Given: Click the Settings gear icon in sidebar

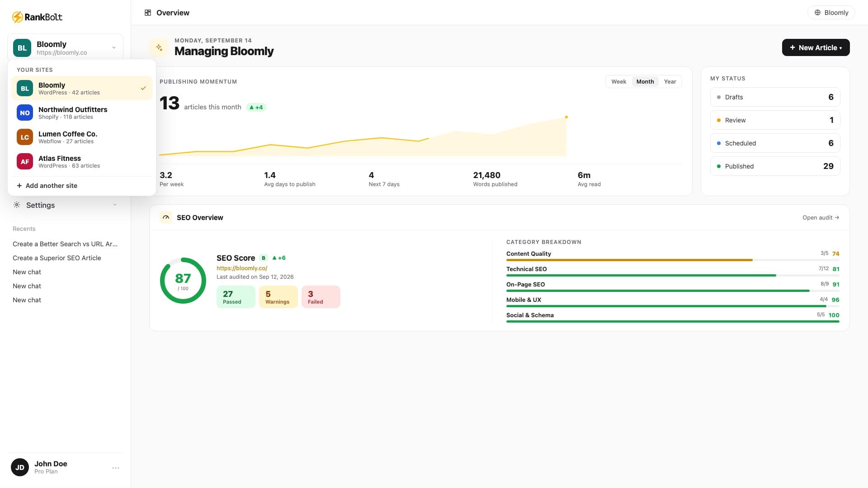Looking at the screenshot, I should 17,205.
